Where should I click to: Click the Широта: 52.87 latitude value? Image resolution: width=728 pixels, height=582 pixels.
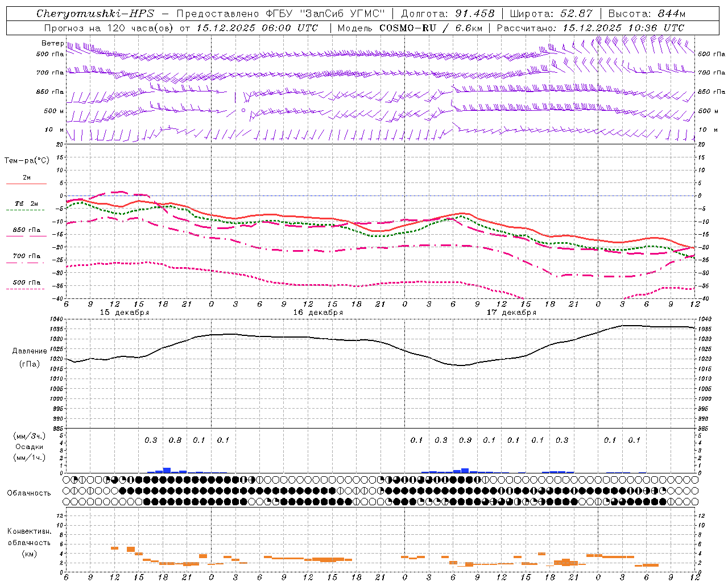tap(551, 14)
